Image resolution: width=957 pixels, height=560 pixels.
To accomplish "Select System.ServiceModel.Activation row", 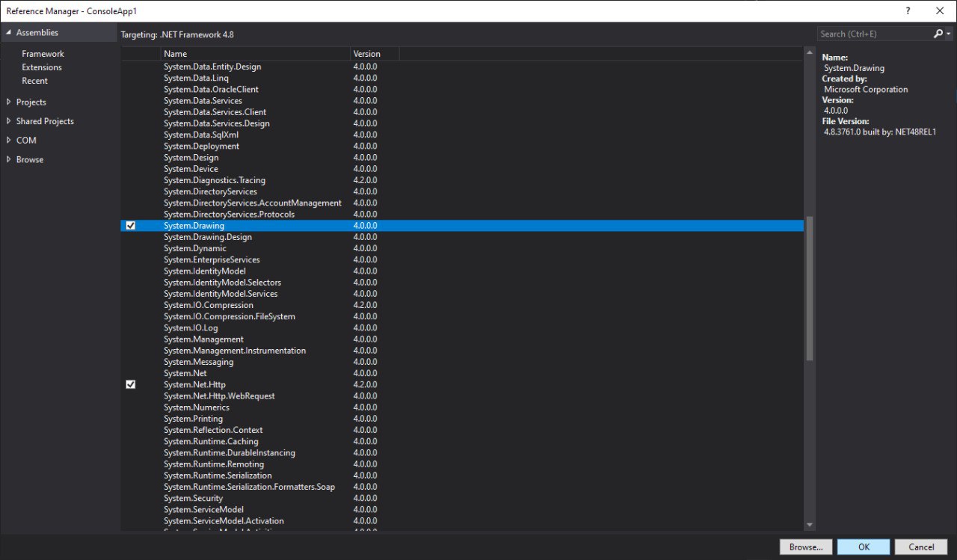I will (x=462, y=521).
